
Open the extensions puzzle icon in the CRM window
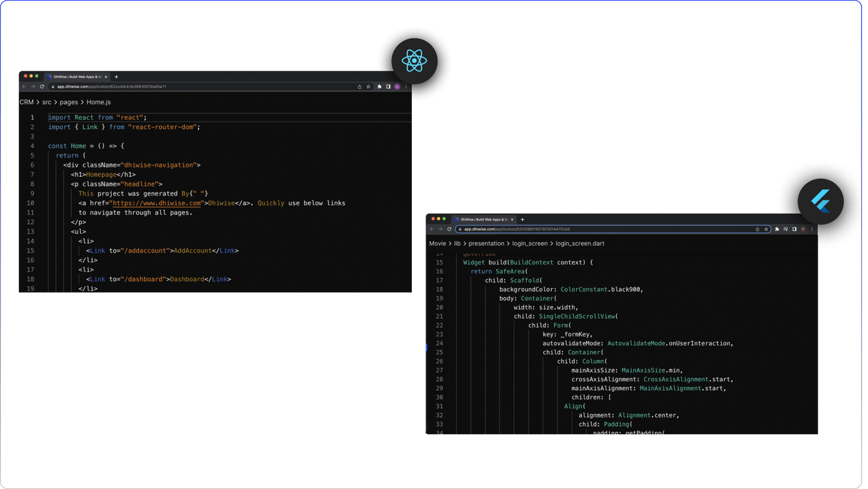click(379, 87)
